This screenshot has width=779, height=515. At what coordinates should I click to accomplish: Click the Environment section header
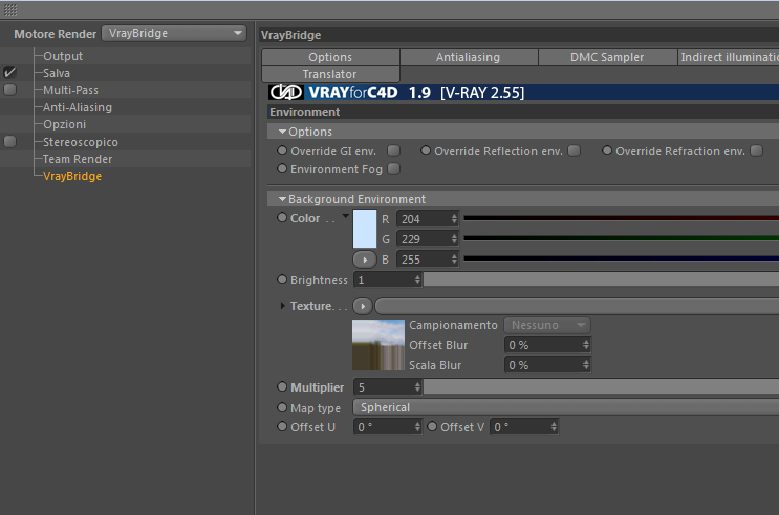pyautogui.click(x=523, y=112)
